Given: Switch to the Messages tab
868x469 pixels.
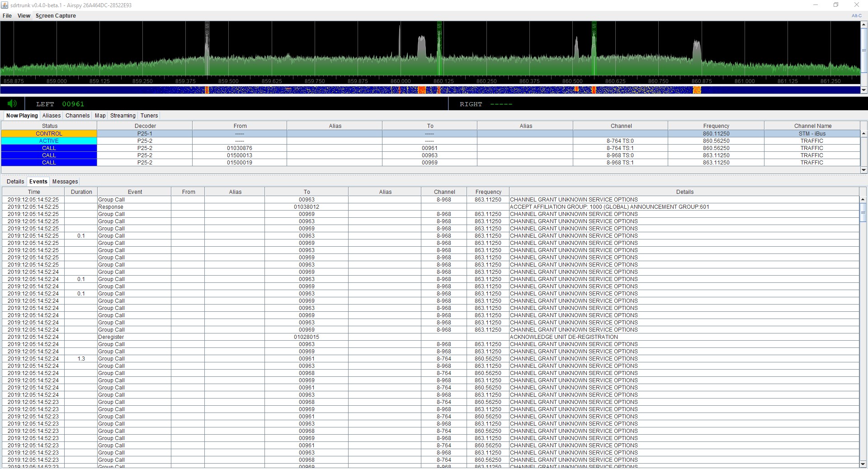Looking at the screenshot, I should [65, 181].
